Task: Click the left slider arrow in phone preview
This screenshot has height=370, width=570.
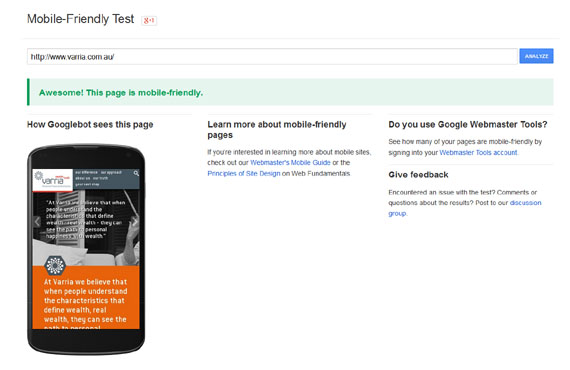Action: pos(37,221)
